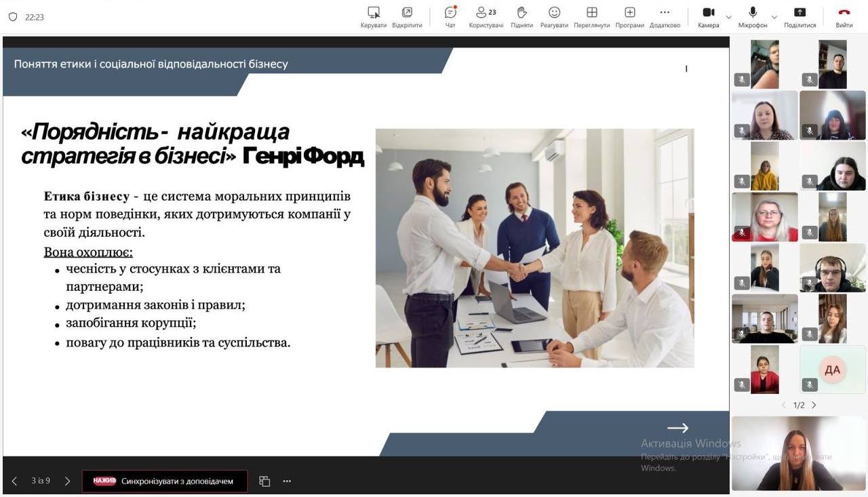Pop out the presentation with Відкріпити
Viewport: 868px width, 497px height.
click(x=407, y=16)
